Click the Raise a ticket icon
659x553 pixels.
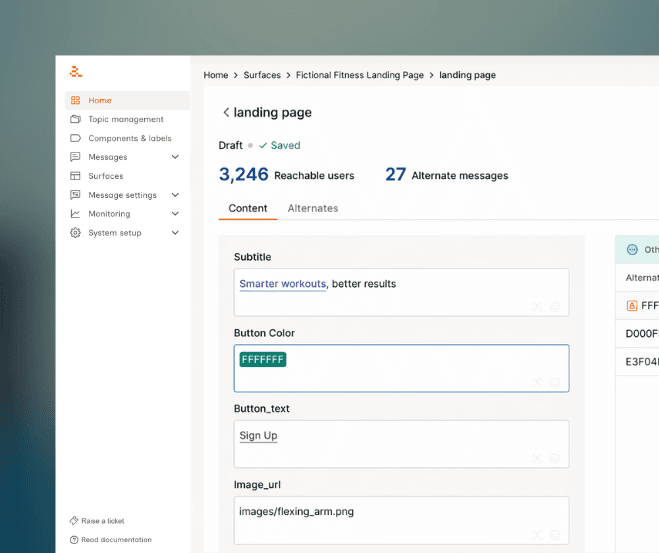click(74, 521)
